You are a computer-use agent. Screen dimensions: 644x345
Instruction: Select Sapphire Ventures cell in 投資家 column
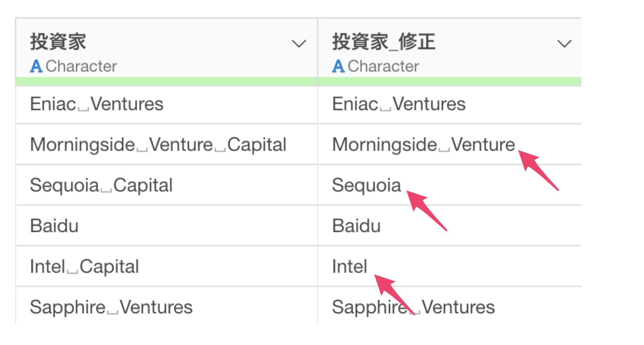(167, 306)
